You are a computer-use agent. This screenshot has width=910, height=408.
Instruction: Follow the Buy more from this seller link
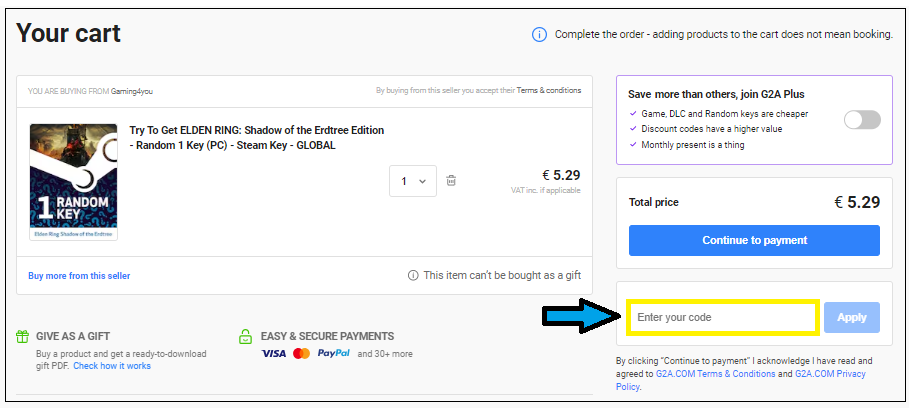point(79,276)
